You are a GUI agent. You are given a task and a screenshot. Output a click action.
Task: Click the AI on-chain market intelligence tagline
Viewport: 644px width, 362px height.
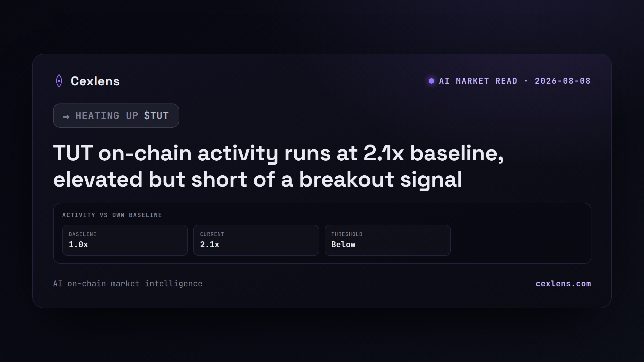(x=128, y=284)
